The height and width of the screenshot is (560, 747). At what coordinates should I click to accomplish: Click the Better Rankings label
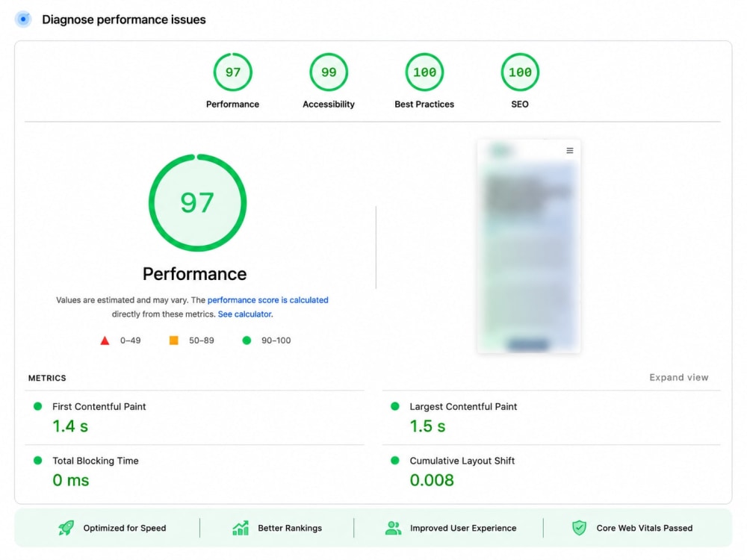(x=290, y=528)
